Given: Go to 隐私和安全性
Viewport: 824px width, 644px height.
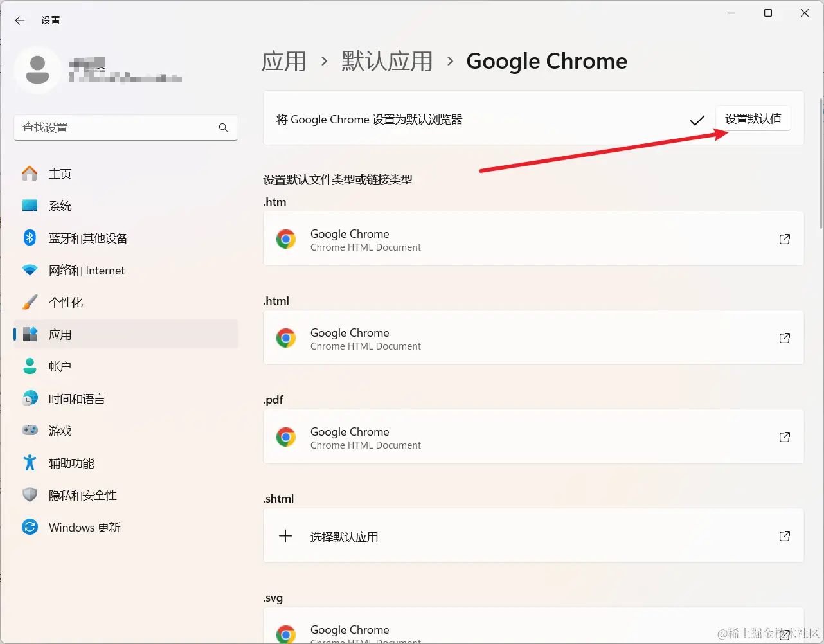Looking at the screenshot, I should 126,495.
